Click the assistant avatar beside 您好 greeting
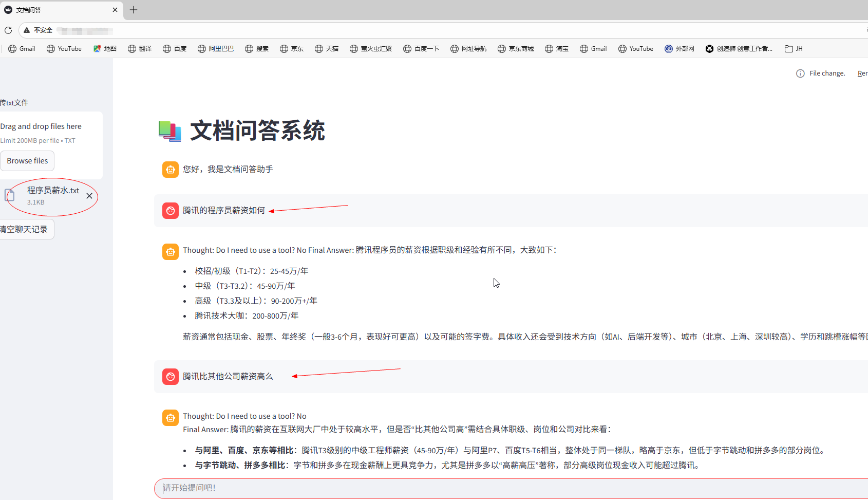This screenshot has width=868, height=500. tap(171, 170)
